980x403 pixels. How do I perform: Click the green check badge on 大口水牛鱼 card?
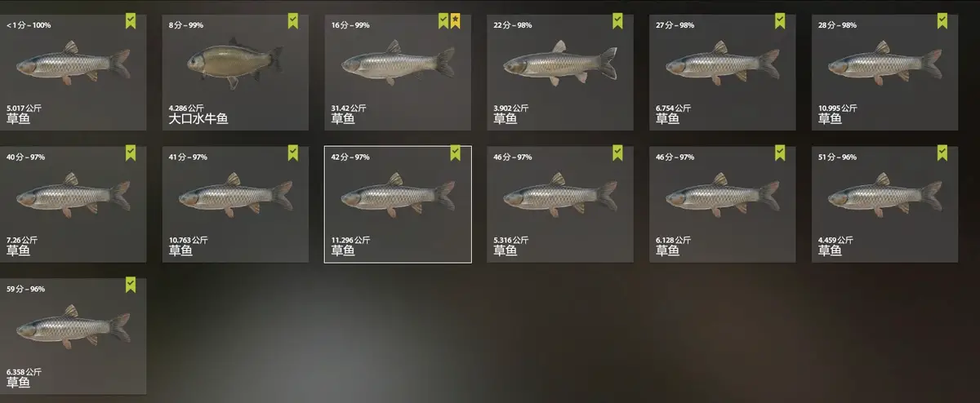coord(292,21)
